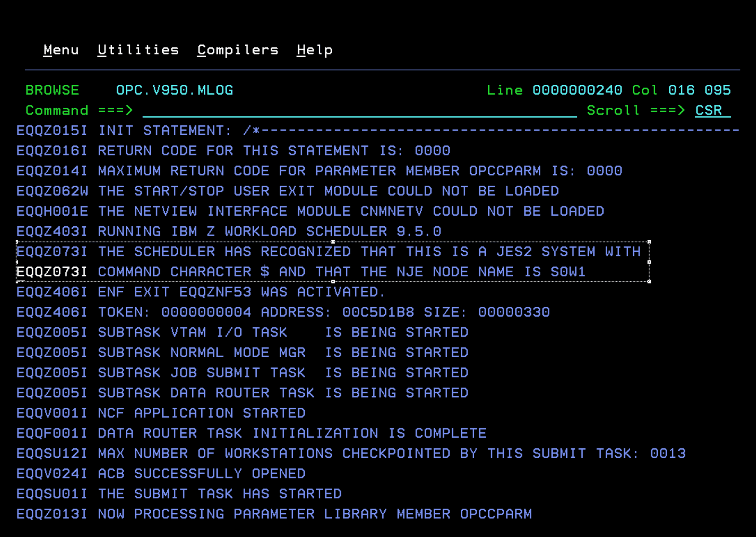Screen dimensions: 756x537
Task: Select the SUBTASK VTAM I/O TASK line
Action: click(242, 333)
